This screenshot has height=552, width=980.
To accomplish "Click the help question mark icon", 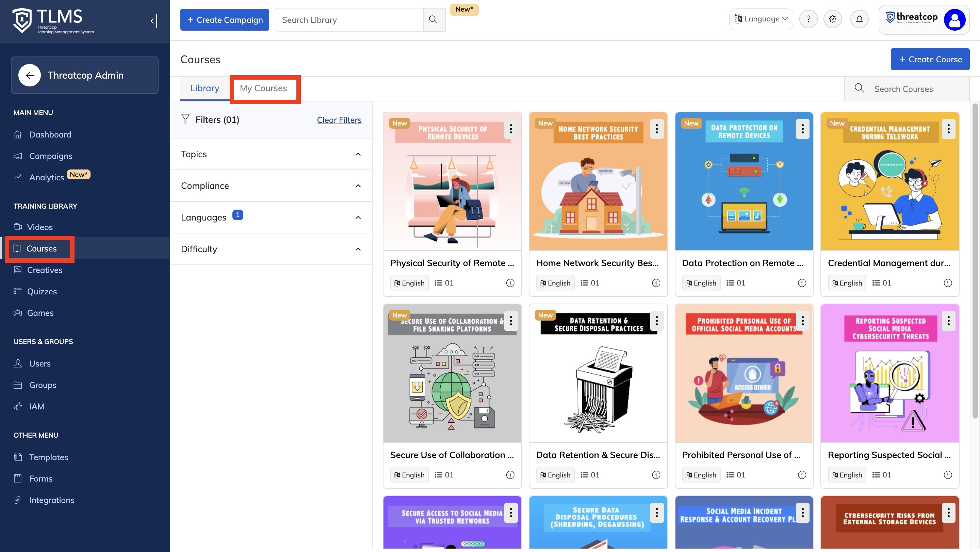I will pyautogui.click(x=808, y=19).
